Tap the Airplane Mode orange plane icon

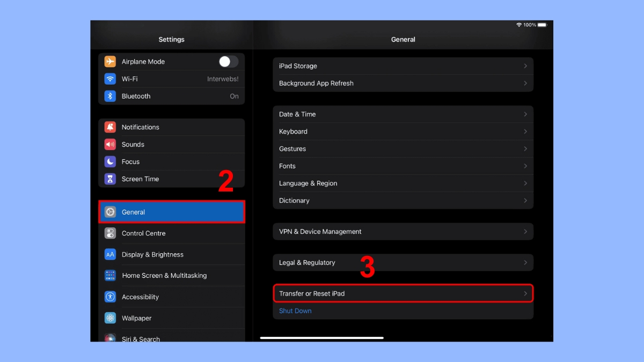tap(110, 62)
